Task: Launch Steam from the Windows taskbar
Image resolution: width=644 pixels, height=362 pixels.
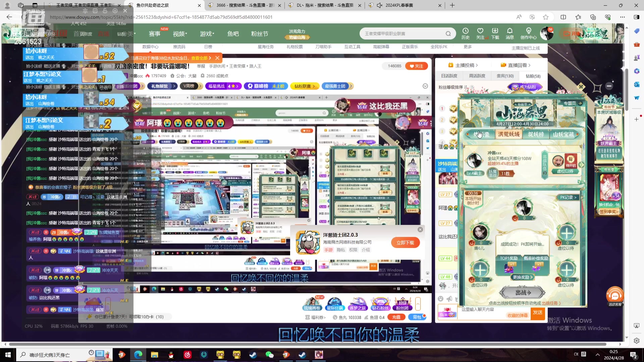Action: click(x=253, y=355)
